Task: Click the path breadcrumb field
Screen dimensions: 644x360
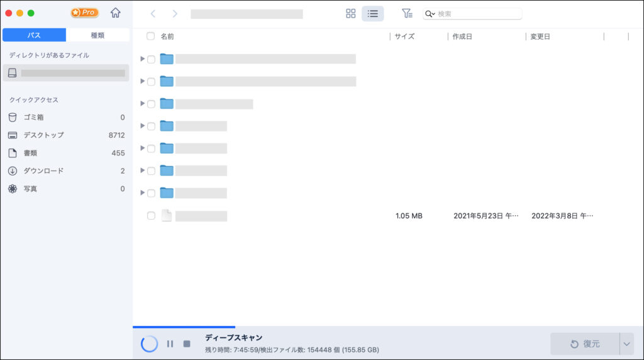Action: (247, 14)
